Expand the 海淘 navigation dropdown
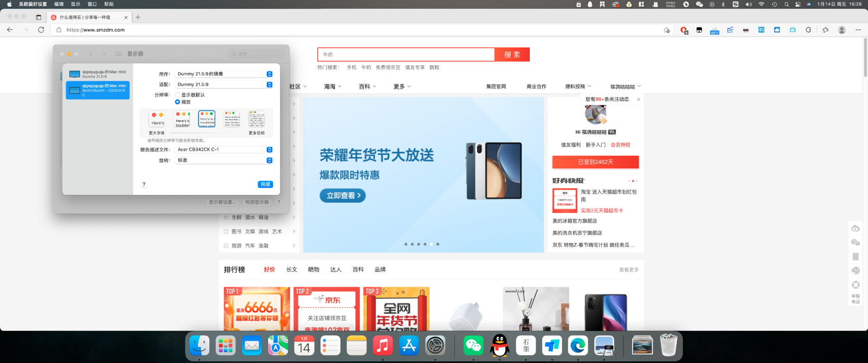 (333, 86)
